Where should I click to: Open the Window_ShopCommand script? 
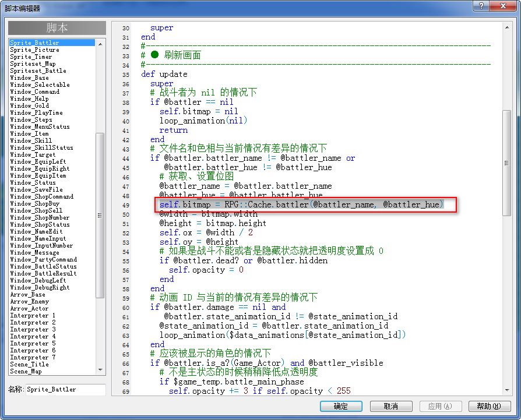pos(41,196)
